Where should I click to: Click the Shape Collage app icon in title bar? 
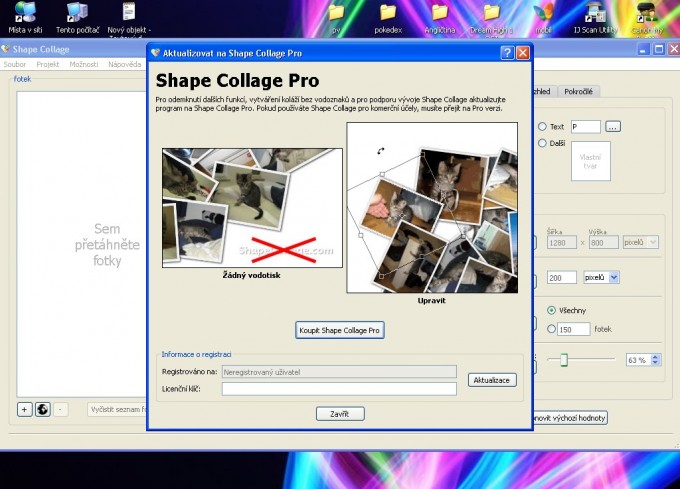[x=6, y=49]
